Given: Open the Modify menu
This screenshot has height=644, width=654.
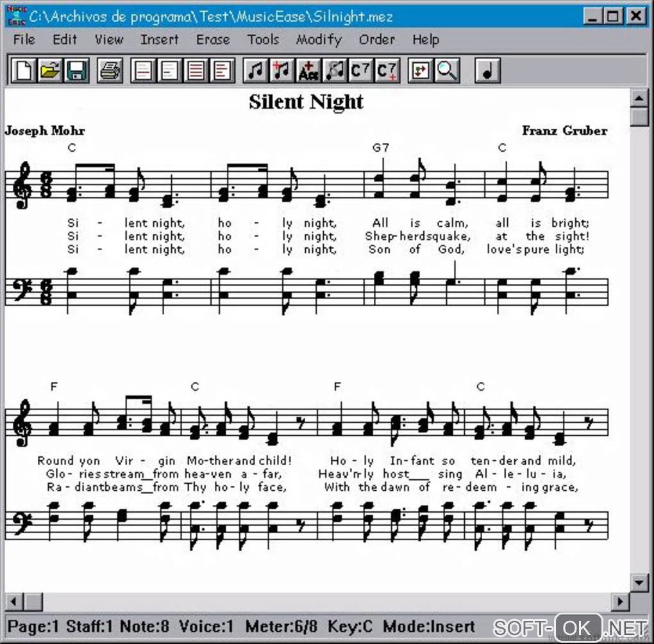Looking at the screenshot, I should pos(319,40).
